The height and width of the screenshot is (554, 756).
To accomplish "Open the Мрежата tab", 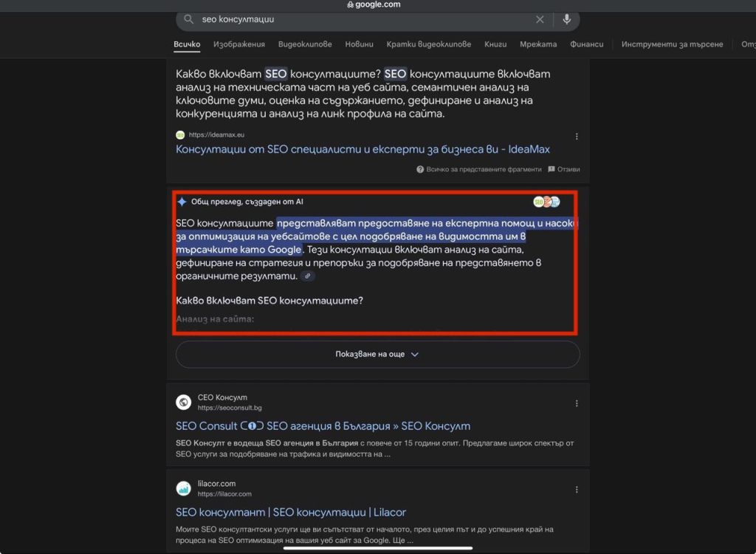I will point(538,44).
